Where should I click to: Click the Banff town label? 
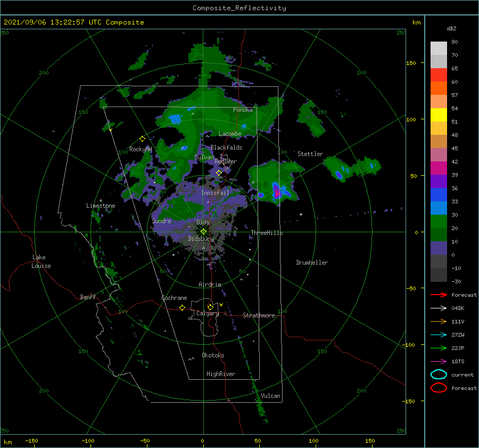tap(88, 297)
